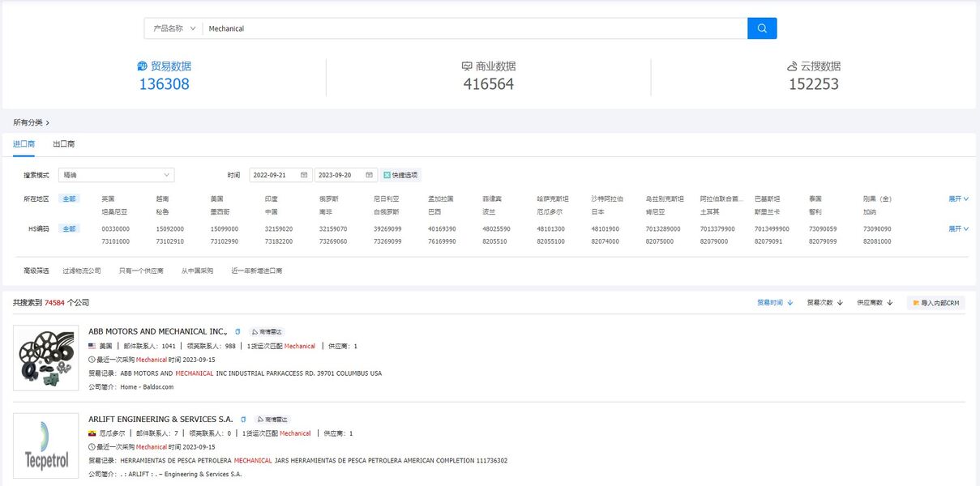Switch to the 出口商 tab
The image size is (980, 486).
tap(64, 144)
